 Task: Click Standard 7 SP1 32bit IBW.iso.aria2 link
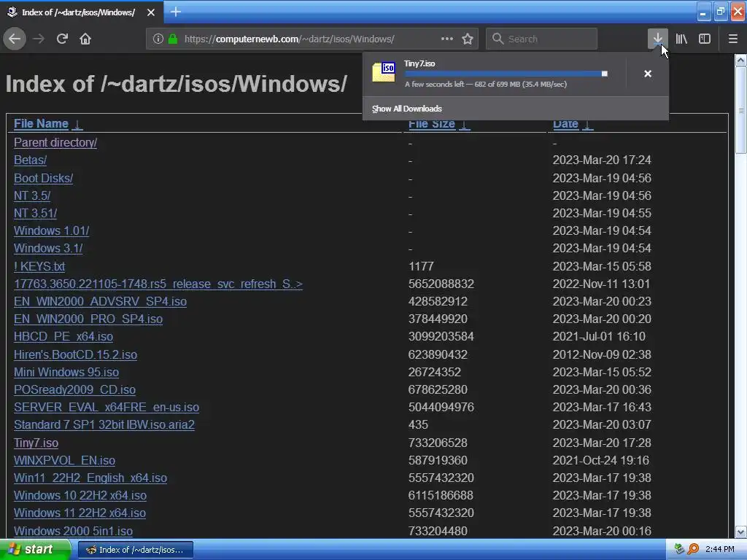click(104, 425)
